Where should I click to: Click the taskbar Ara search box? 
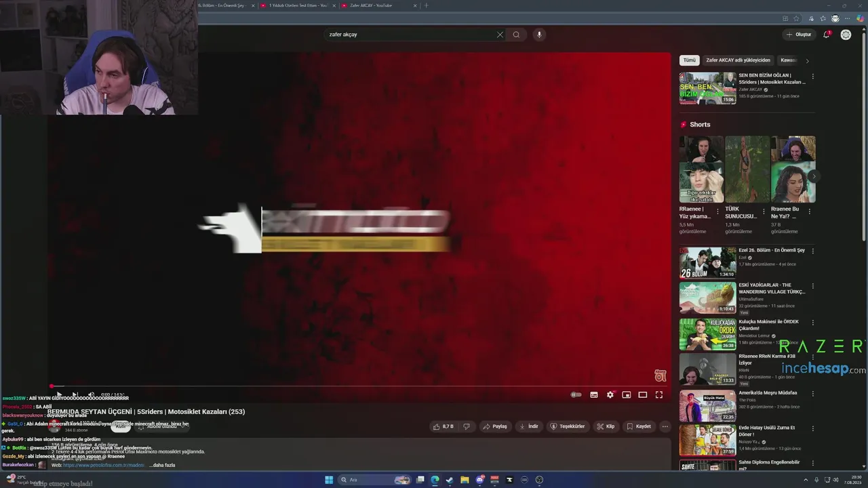click(x=375, y=480)
